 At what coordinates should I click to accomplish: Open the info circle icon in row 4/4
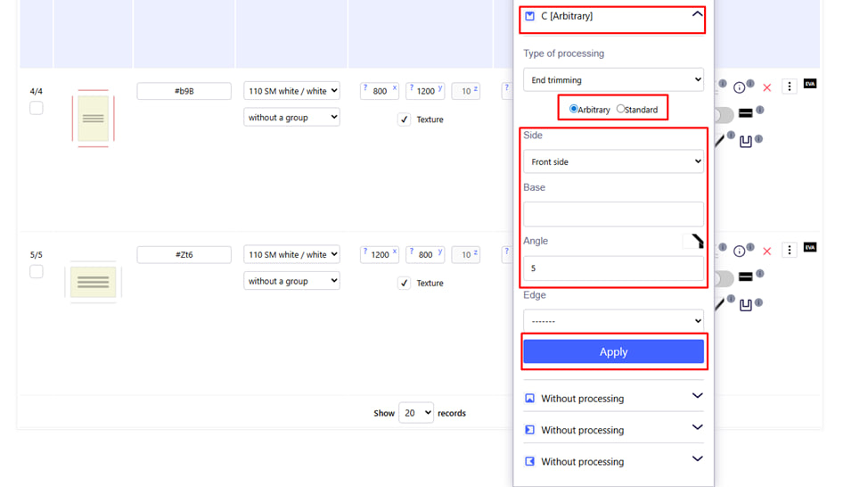pos(739,87)
